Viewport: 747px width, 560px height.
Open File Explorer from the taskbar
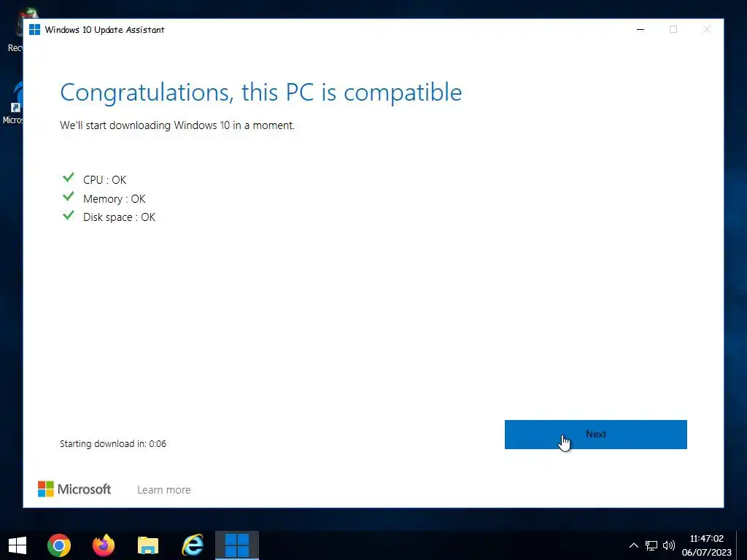pyautogui.click(x=148, y=545)
